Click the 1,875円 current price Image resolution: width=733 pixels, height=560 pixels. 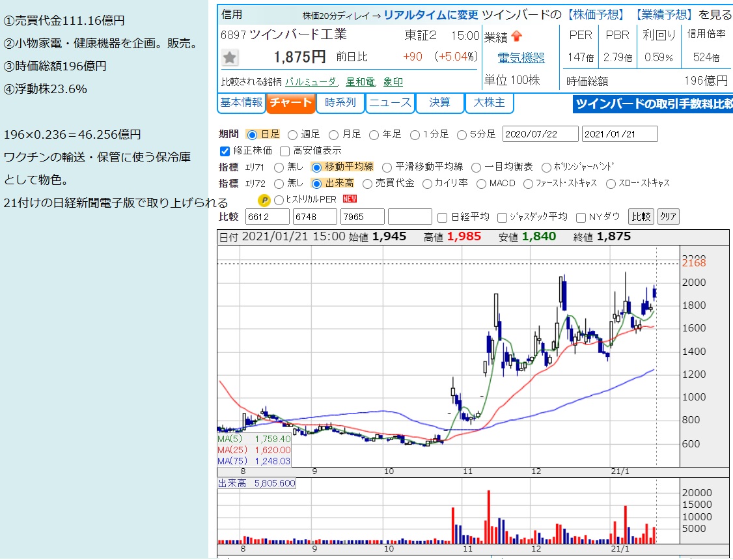299,57
